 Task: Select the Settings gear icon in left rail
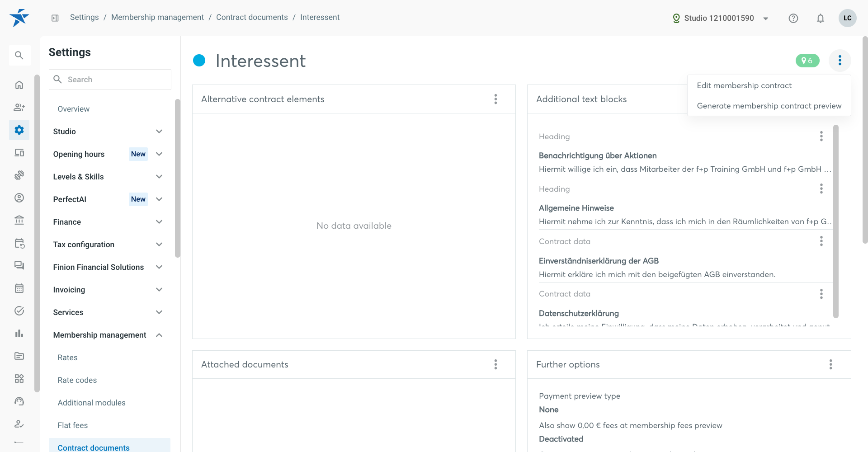tap(19, 130)
